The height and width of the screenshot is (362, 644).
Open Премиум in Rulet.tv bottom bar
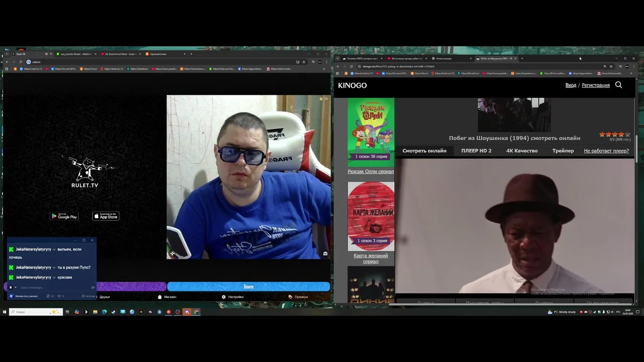298,297
